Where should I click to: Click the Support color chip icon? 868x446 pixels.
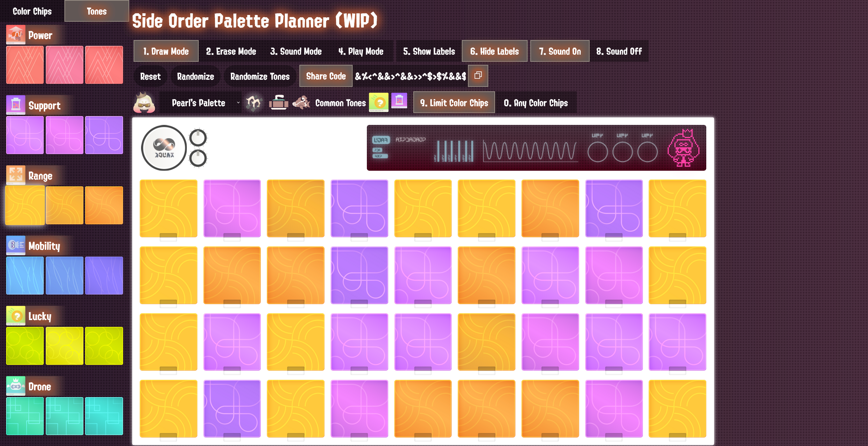(x=15, y=105)
